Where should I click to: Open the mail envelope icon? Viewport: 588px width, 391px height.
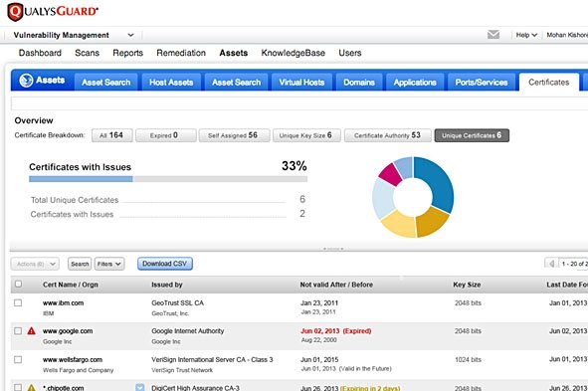coord(493,35)
